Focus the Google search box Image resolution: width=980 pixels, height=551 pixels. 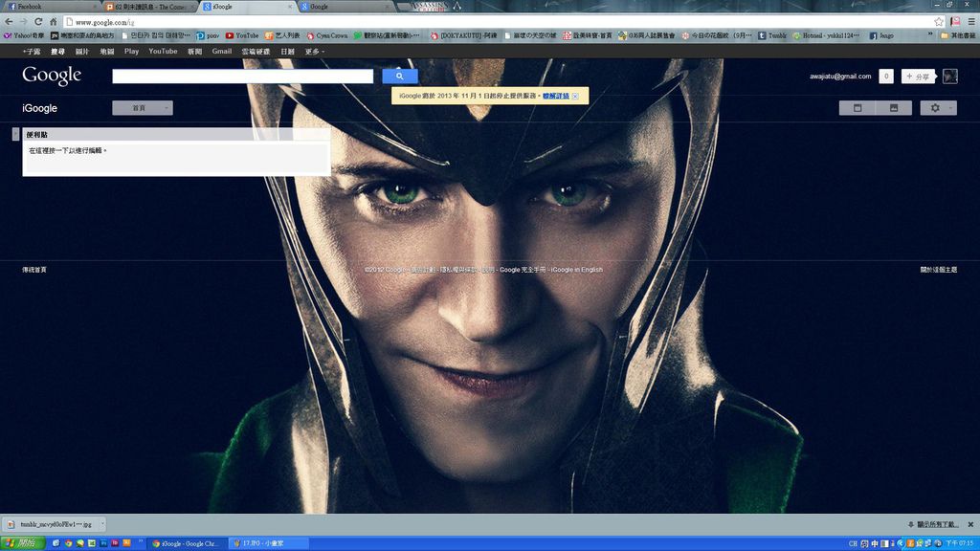(242, 77)
